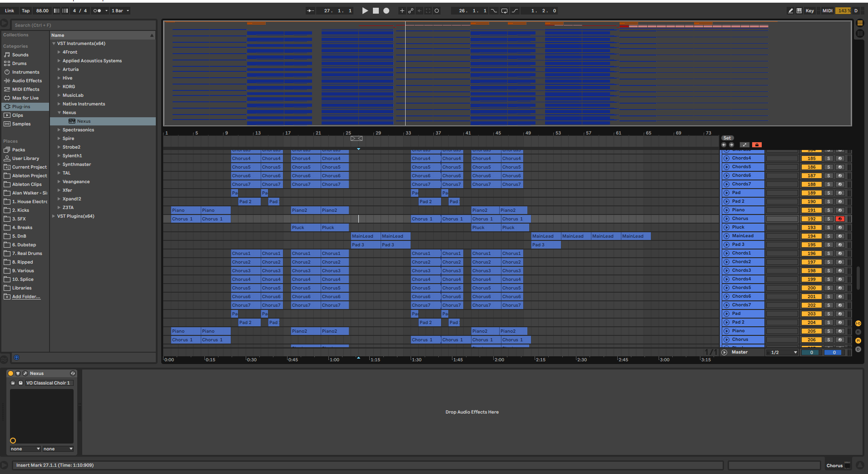Viewport: 868px width, 474px height.
Task: Click the Set locator button
Action: coord(727,138)
